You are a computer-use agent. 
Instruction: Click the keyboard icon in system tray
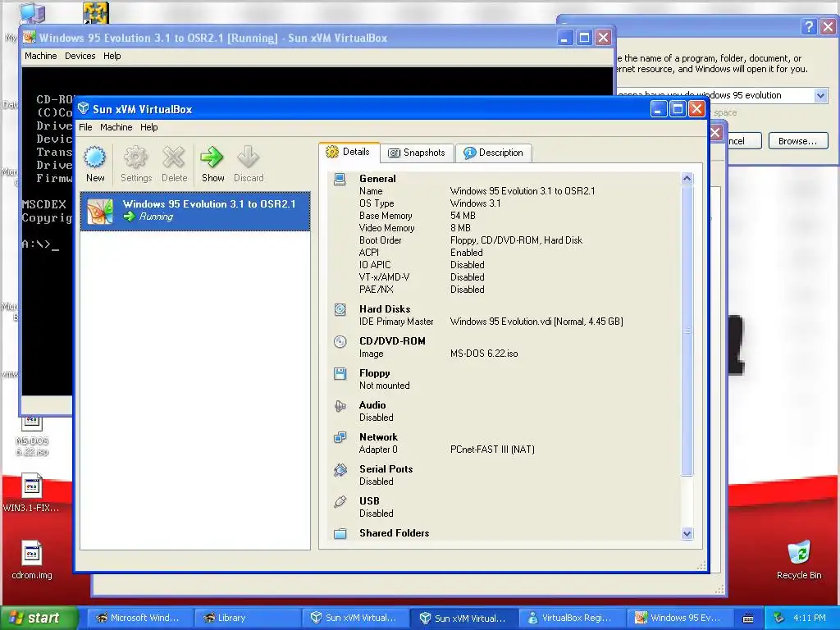(x=748, y=619)
